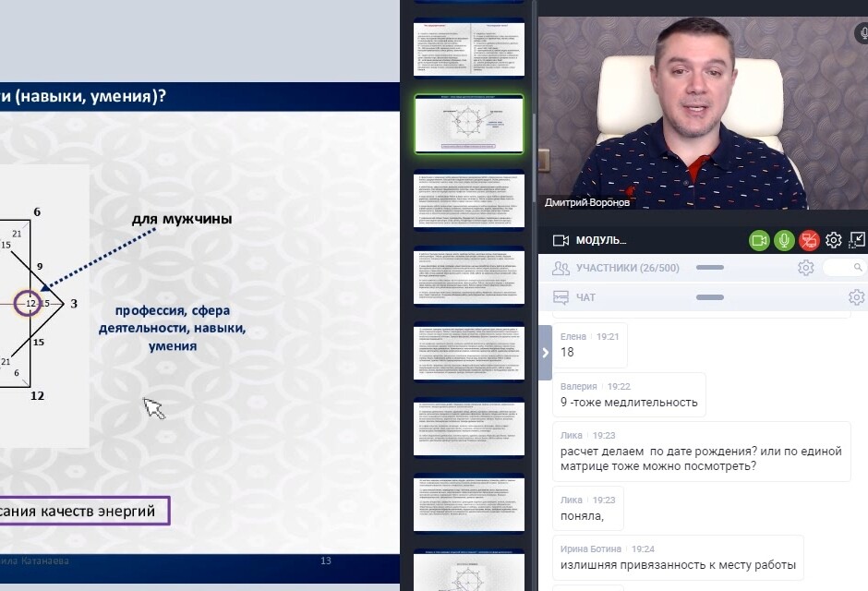
Task: Click the pop-out video window icon
Action: point(857,240)
